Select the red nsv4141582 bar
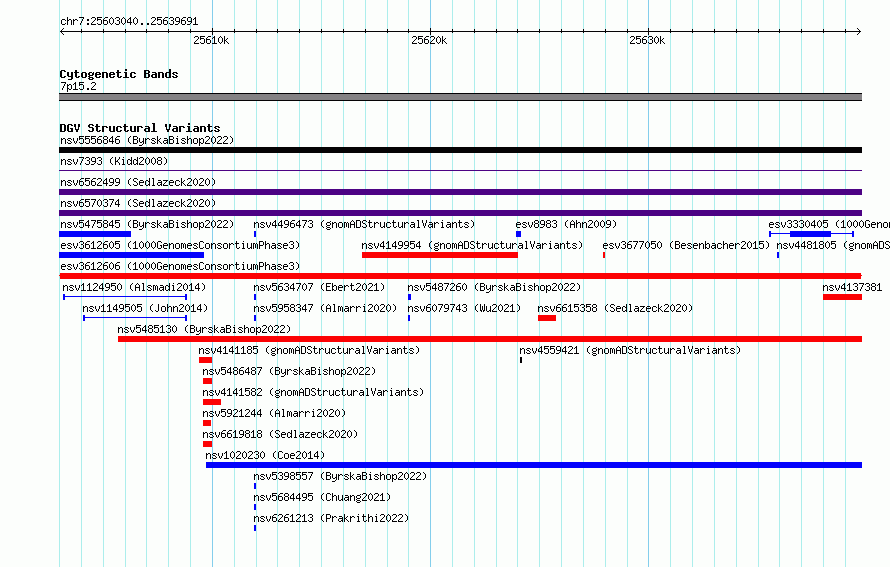The image size is (890, 567). [212, 402]
